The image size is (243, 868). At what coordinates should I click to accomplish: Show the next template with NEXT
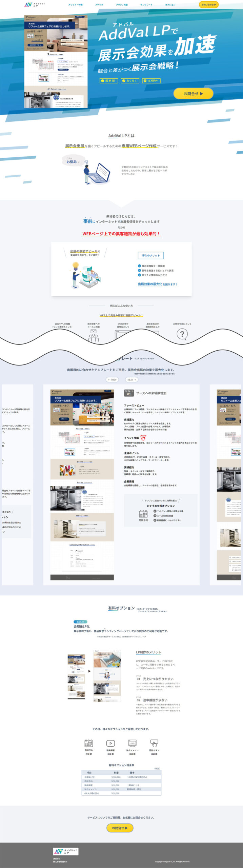pos(131,380)
